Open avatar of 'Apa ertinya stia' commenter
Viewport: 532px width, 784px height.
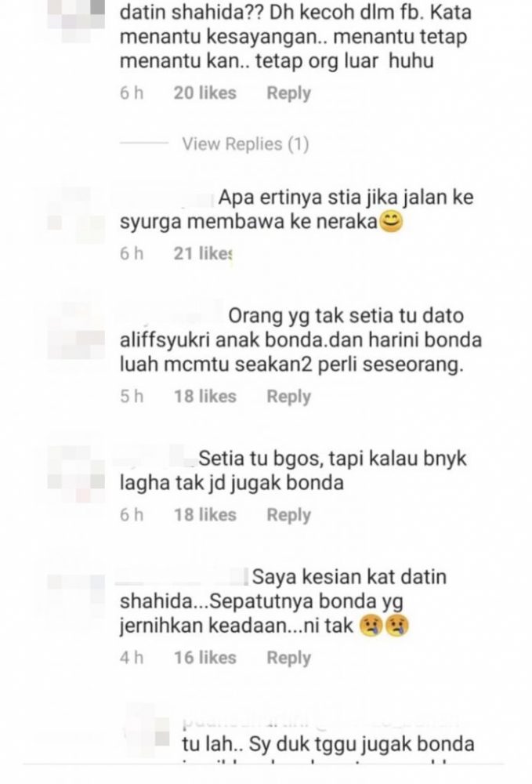coord(76,215)
